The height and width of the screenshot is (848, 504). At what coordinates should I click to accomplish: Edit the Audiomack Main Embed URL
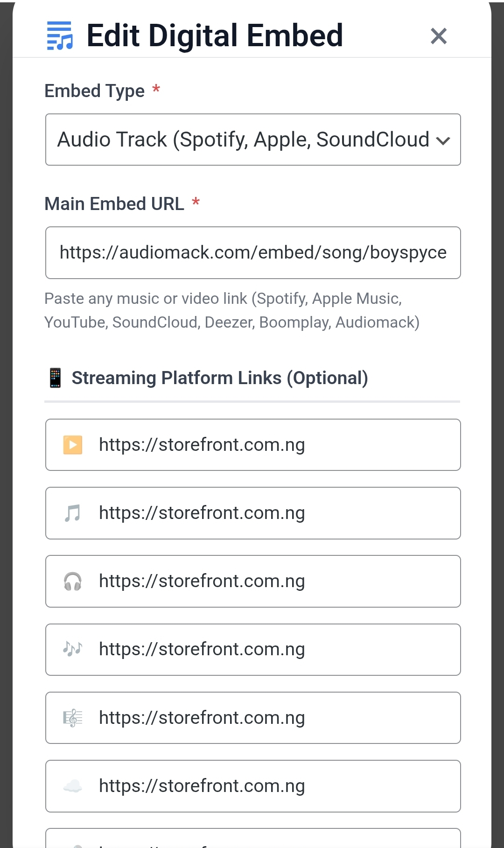pyautogui.click(x=252, y=252)
